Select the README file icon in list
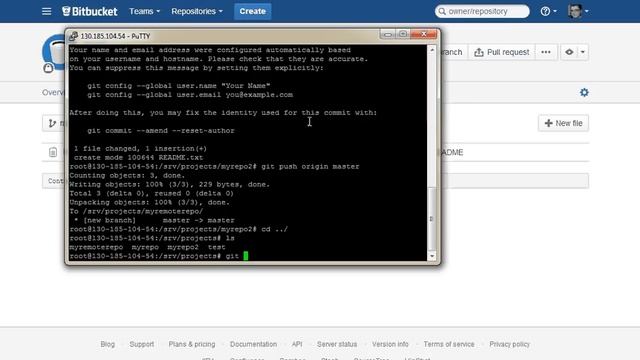The image size is (640, 360). [x=53, y=152]
